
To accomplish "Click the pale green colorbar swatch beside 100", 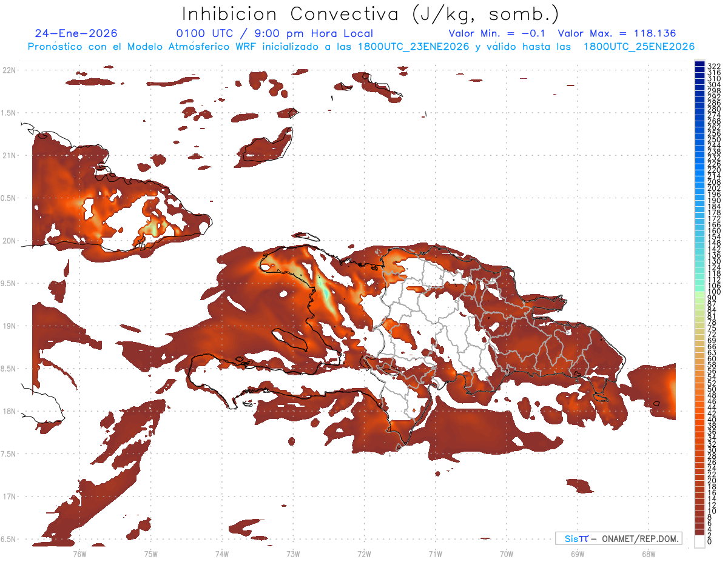I will pyautogui.click(x=699, y=295).
